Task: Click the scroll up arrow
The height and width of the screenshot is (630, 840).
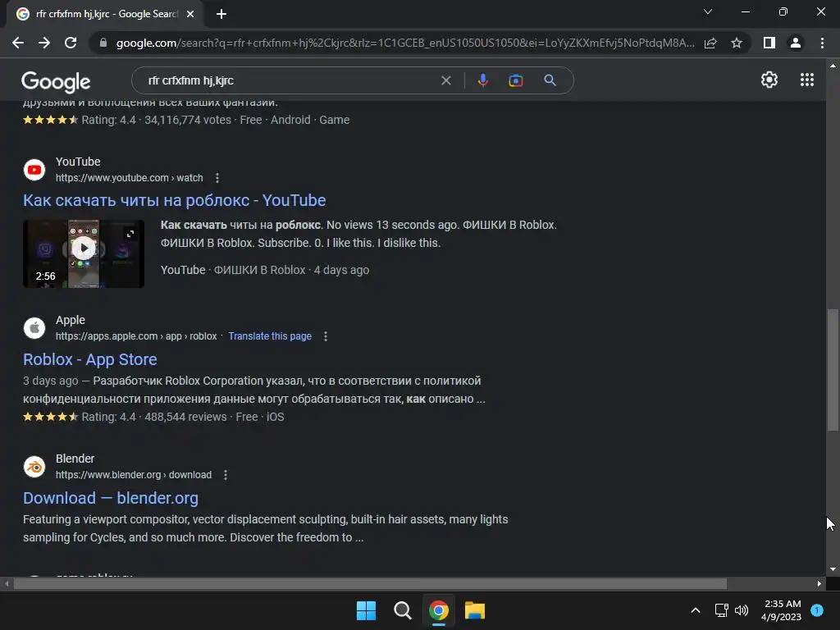Action: [833, 66]
